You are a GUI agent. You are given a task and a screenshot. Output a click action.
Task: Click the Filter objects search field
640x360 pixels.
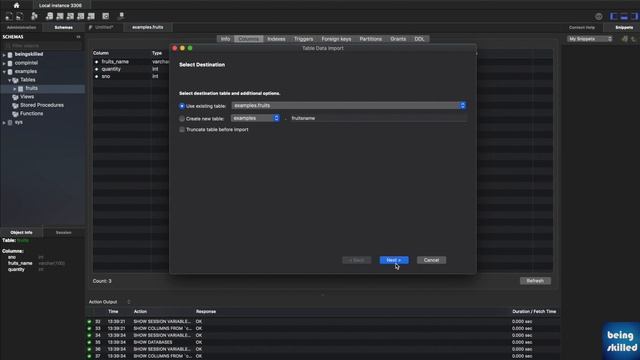(x=43, y=46)
